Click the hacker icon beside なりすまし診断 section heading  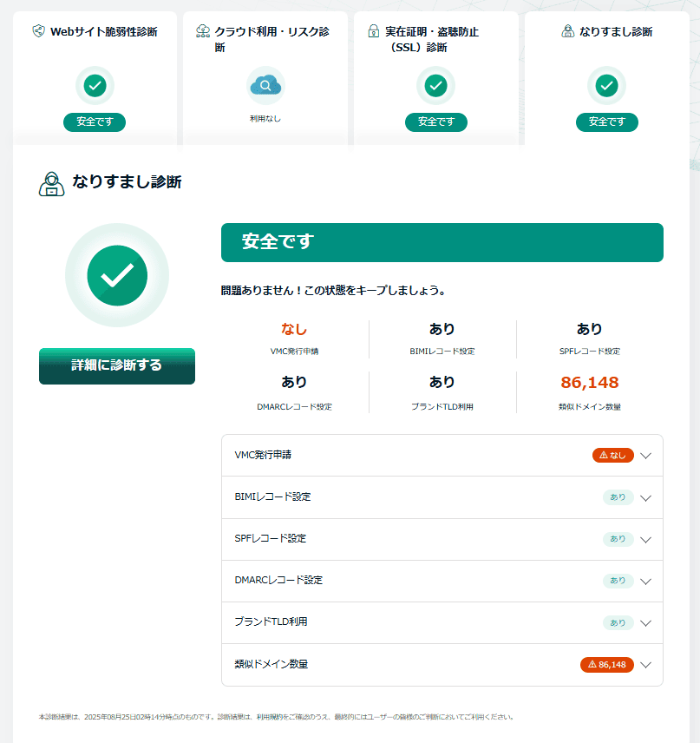[x=52, y=183]
